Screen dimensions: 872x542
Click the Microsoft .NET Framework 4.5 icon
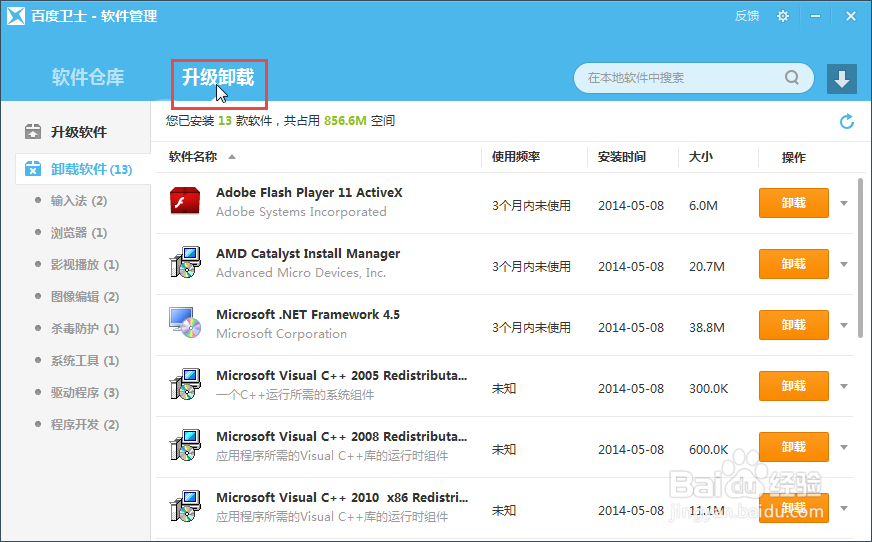(185, 323)
